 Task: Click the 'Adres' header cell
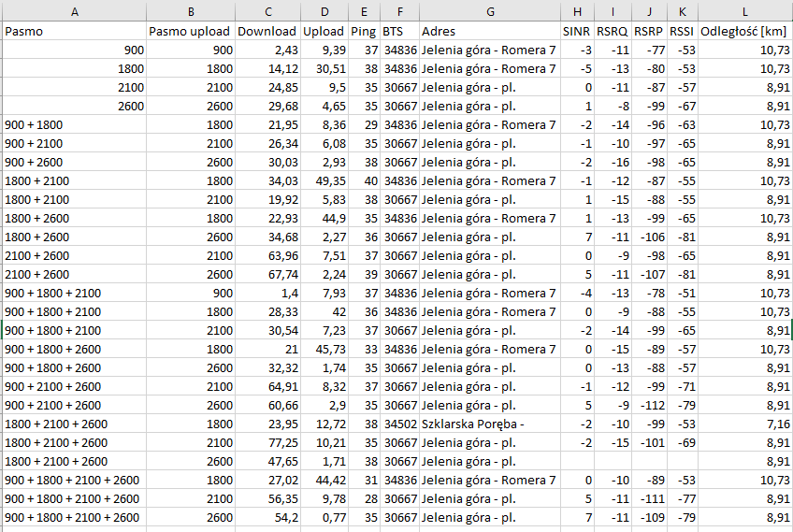[x=490, y=31]
